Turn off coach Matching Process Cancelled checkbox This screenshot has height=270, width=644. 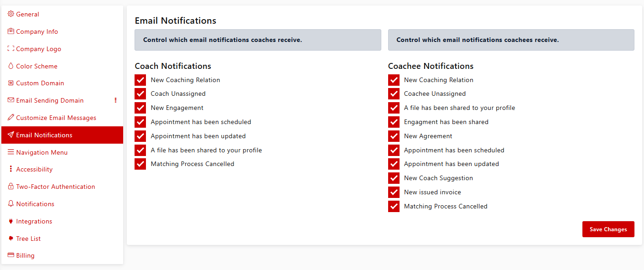tap(140, 164)
